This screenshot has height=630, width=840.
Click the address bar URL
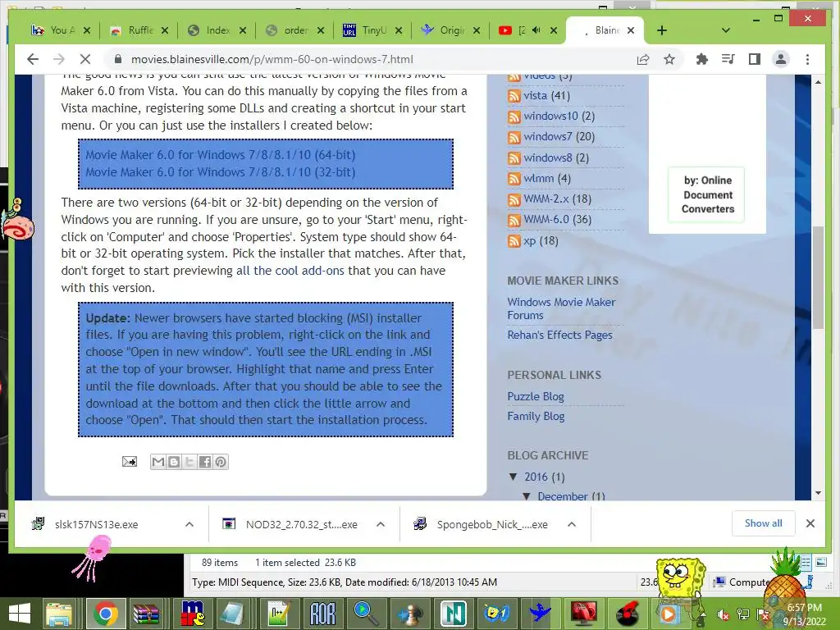coord(272,59)
